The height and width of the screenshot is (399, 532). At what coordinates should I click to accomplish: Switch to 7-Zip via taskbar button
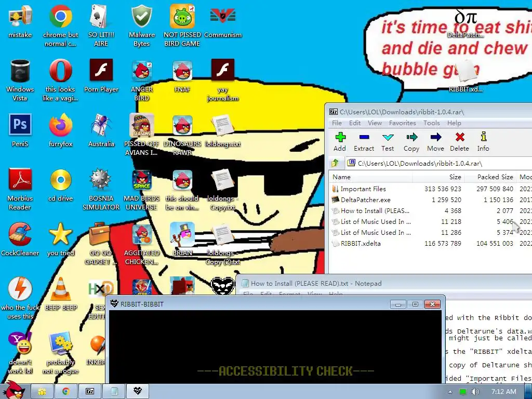90,392
